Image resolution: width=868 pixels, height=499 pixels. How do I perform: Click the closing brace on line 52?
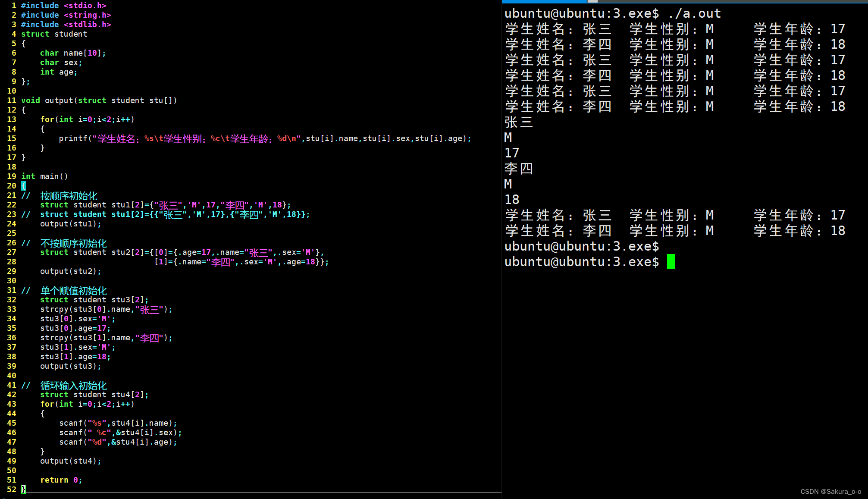click(x=24, y=489)
